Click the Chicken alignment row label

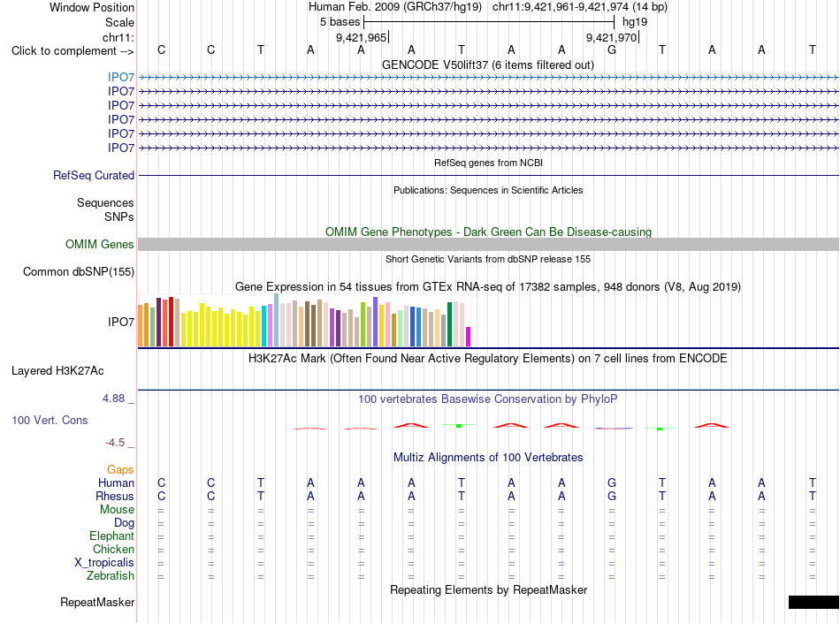point(113,550)
